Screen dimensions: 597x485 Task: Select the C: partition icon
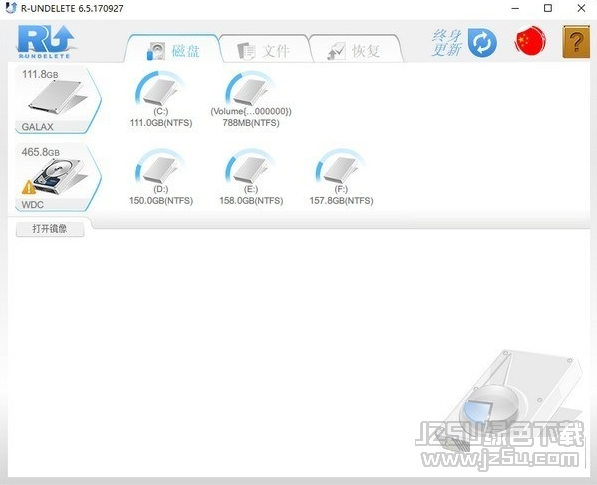[160, 89]
